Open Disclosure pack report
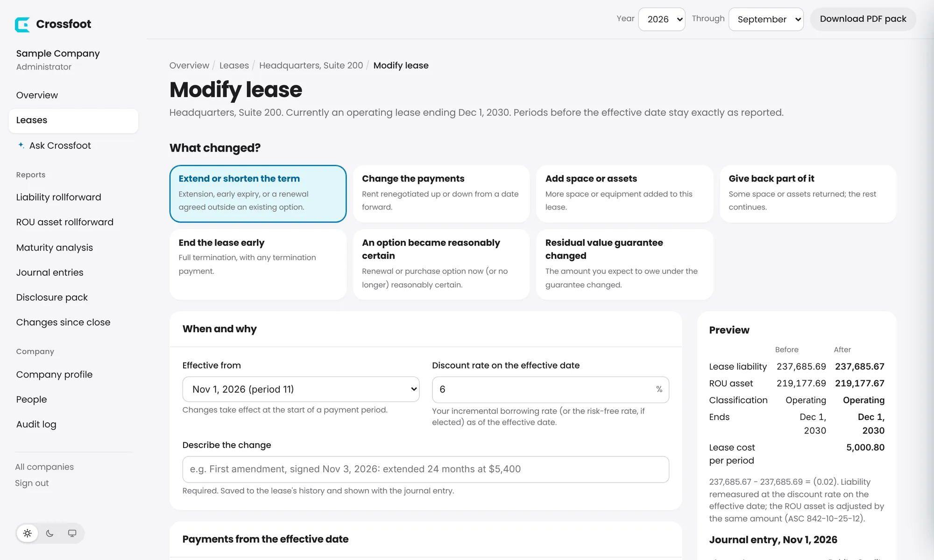The height and width of the screenshot is (560, 934). (x=73, y=297)
